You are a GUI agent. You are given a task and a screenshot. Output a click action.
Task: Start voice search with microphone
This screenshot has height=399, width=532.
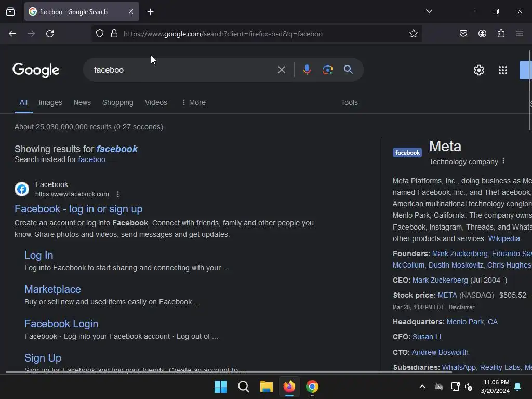pyautogui.click(x=307, y=70)
